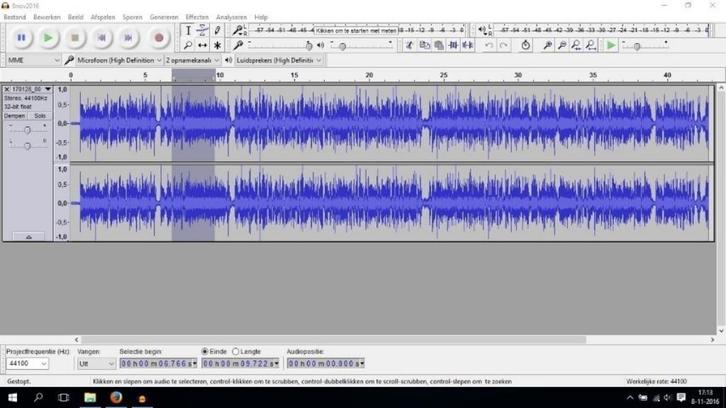Open the Bestand menu
726x408 pixels.
click(15, 17)
